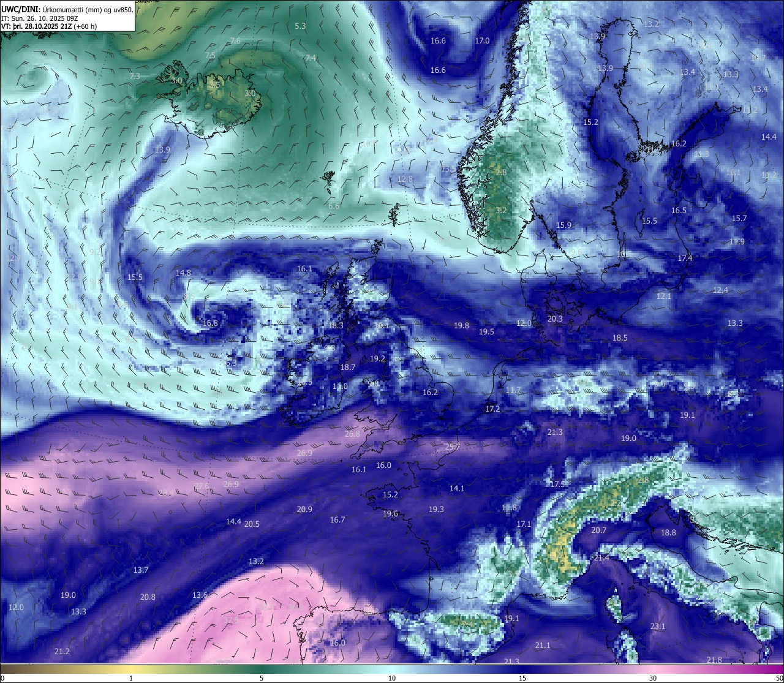This screenshot has height=683, width=784.
Task: Click the map value 19.5 in the North Sea
Action: tap(486, 331)
